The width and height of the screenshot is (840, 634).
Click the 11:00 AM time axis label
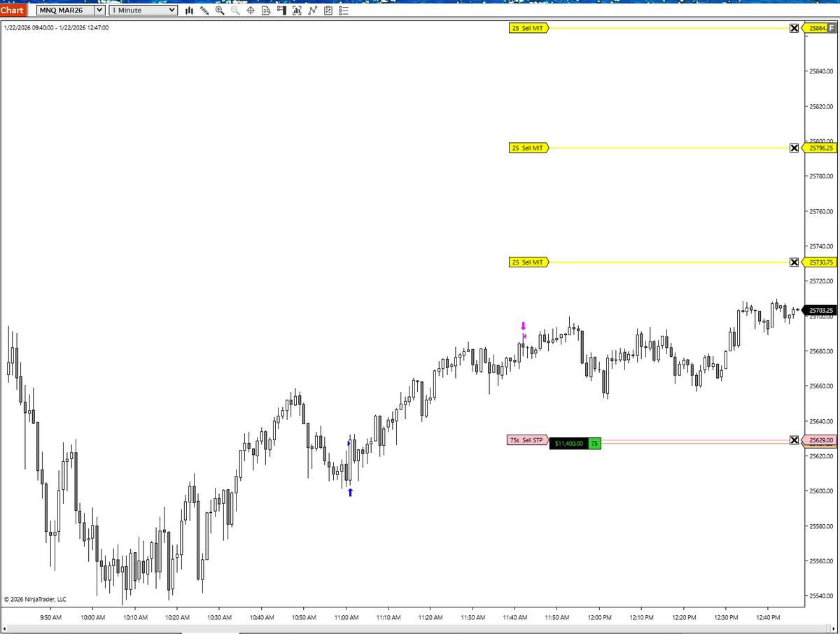click(x=346, y=617)
